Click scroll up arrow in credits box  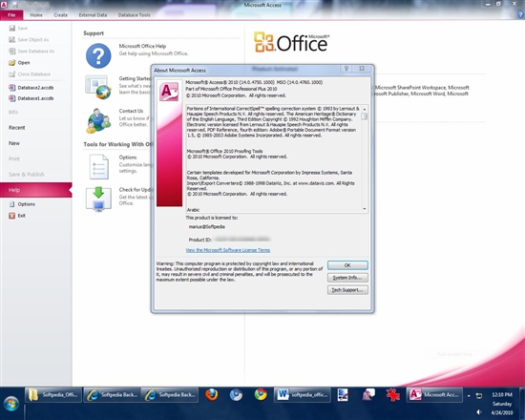tap(365, 109)
